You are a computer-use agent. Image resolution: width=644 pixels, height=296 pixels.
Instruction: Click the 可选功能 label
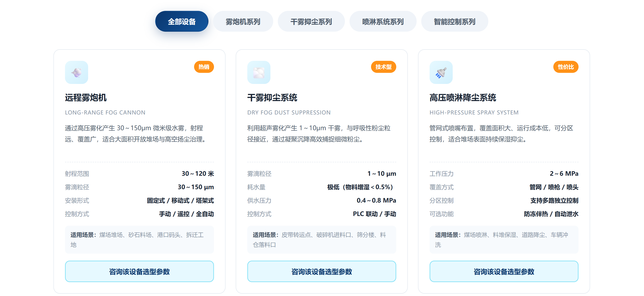442,214
